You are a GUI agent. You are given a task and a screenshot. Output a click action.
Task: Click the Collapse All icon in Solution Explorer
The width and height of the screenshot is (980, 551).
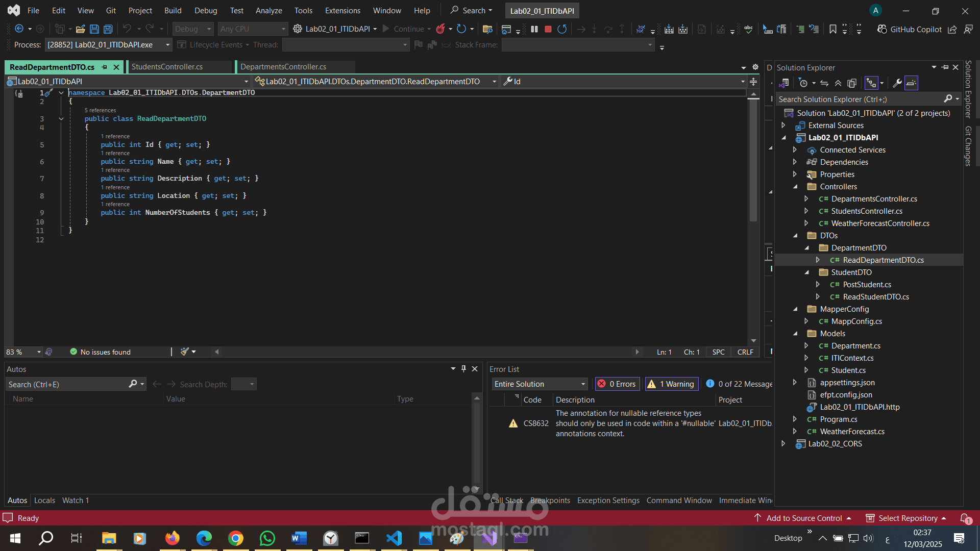(x=838, y=83)
